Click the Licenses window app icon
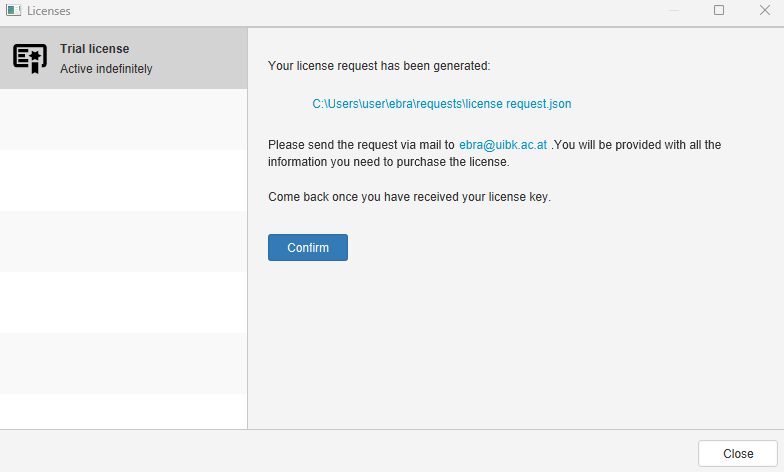This screenshot has height=472, width=784. (x=13, y=10)
